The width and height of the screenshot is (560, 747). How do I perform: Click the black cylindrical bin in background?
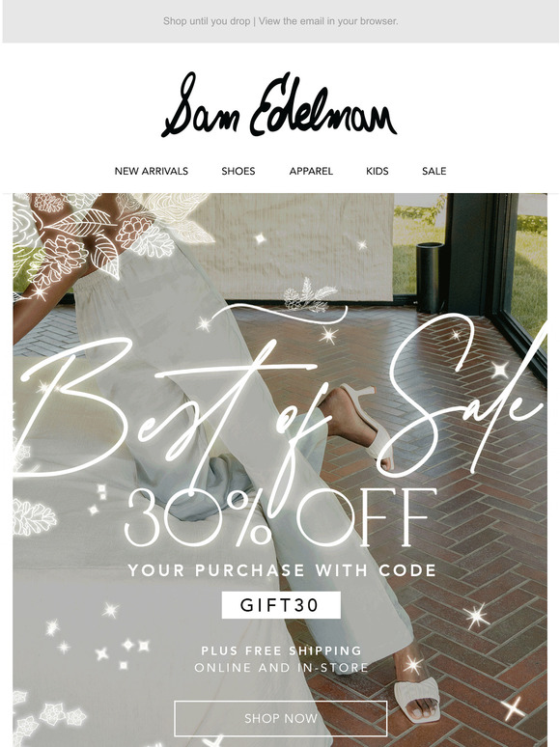[430, 277]
